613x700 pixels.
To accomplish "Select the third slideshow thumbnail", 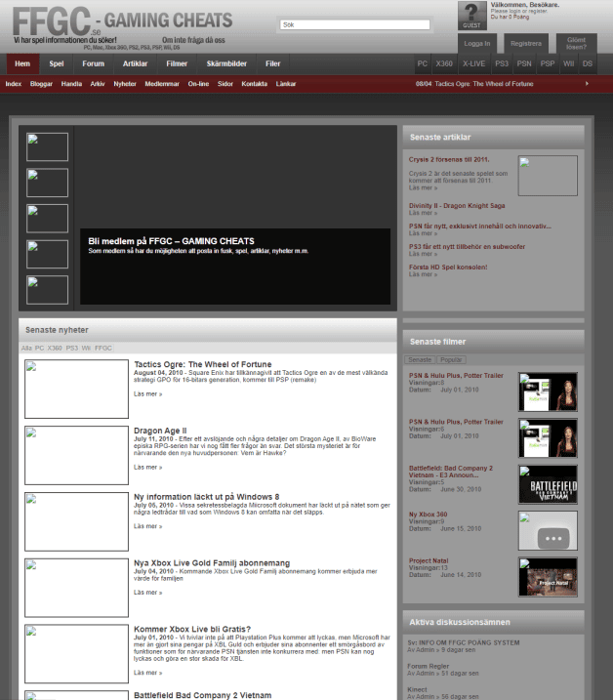I will (47, 219).
